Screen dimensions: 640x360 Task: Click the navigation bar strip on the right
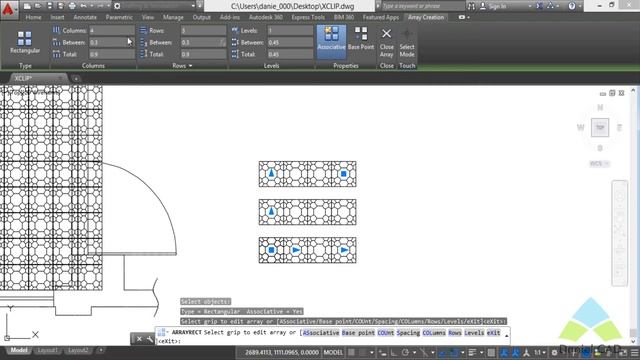[620, 233]
